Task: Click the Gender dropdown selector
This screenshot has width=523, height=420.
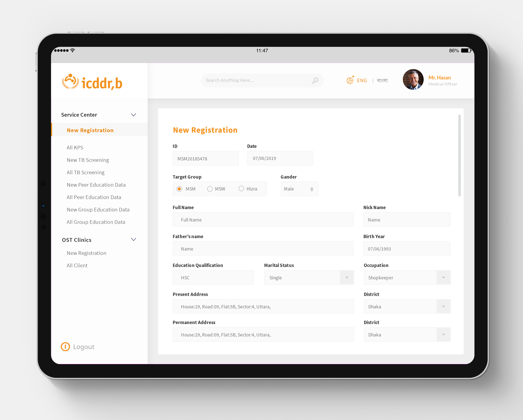Action: click(297, 189)
